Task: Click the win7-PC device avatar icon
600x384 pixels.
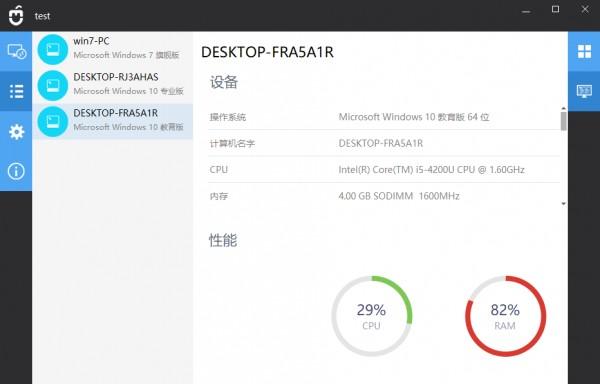Action: [x=53, y=49]
